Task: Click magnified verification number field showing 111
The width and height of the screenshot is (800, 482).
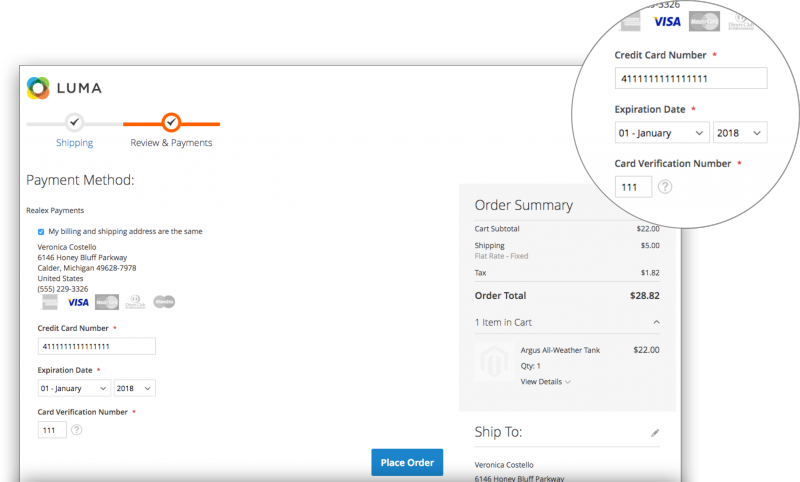Action: pyautogui.click(x=633, y=187)
